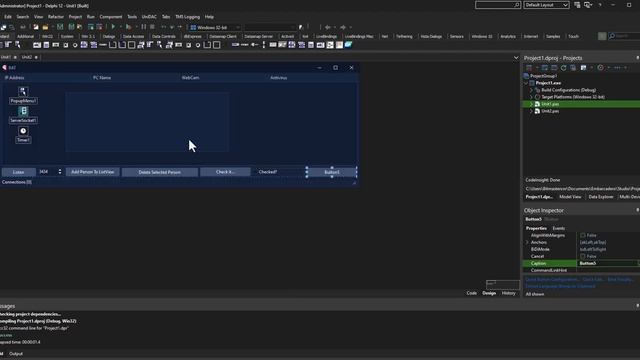Image resolution: width=640 pixels, height=360 pixels.
Task: Click the green Run arrow in toolbar
Action: click(x=113, y=27)
